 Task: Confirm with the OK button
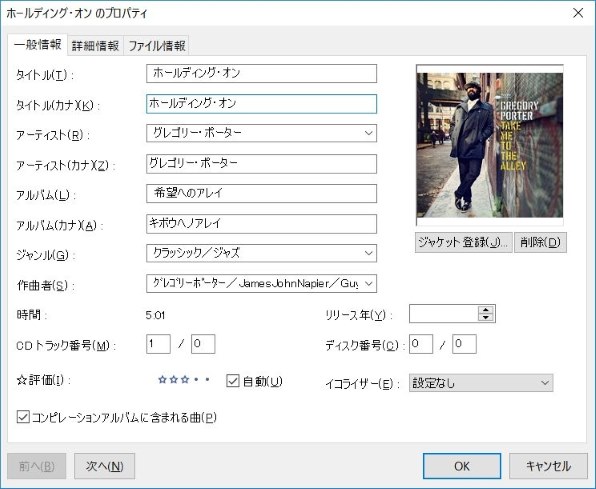tap(462, 466)
